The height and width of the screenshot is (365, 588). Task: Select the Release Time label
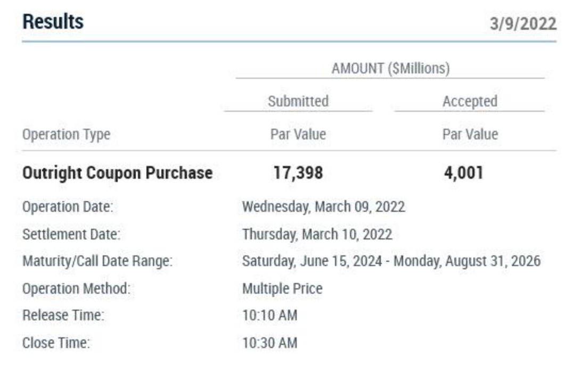[x=63, y=316]
